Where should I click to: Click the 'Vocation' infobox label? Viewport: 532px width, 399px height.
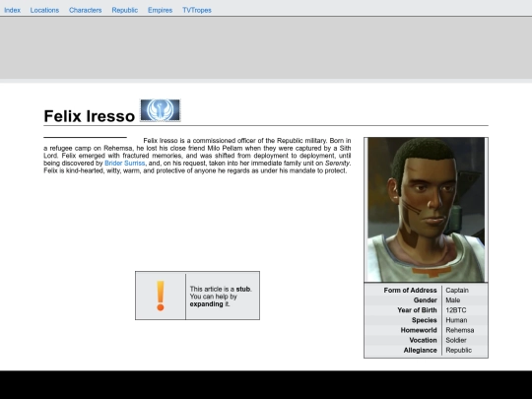coord(423,340)
